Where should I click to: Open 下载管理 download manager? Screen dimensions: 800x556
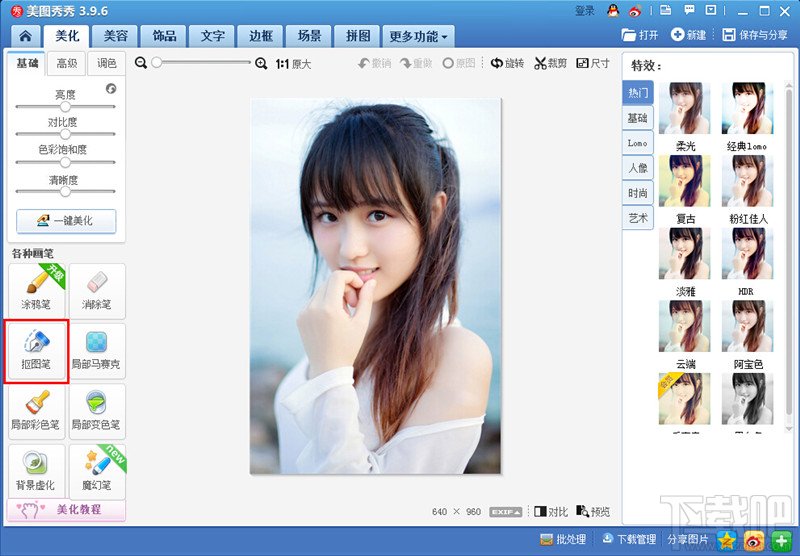[629, 539]
